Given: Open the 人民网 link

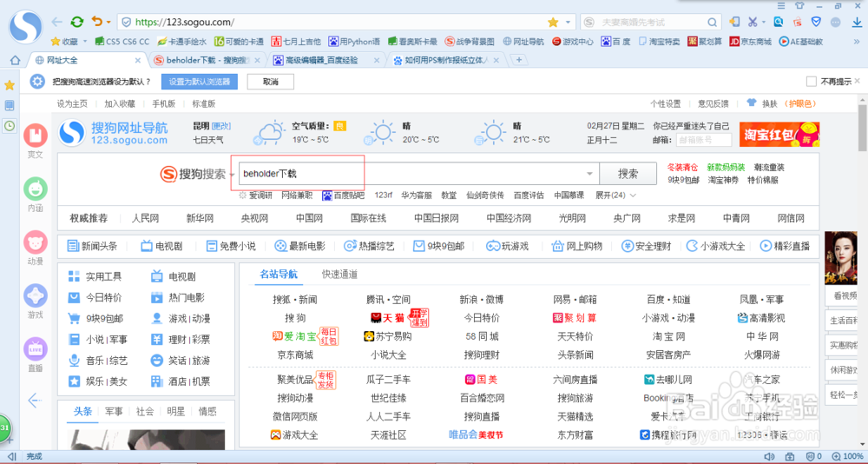Looking at the screenshot, I should (145, 218).
